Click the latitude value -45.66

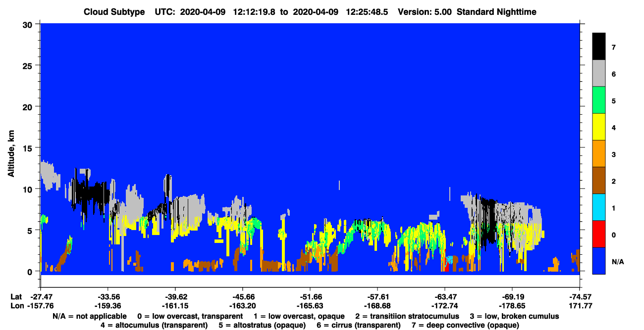tap(243, 297)
